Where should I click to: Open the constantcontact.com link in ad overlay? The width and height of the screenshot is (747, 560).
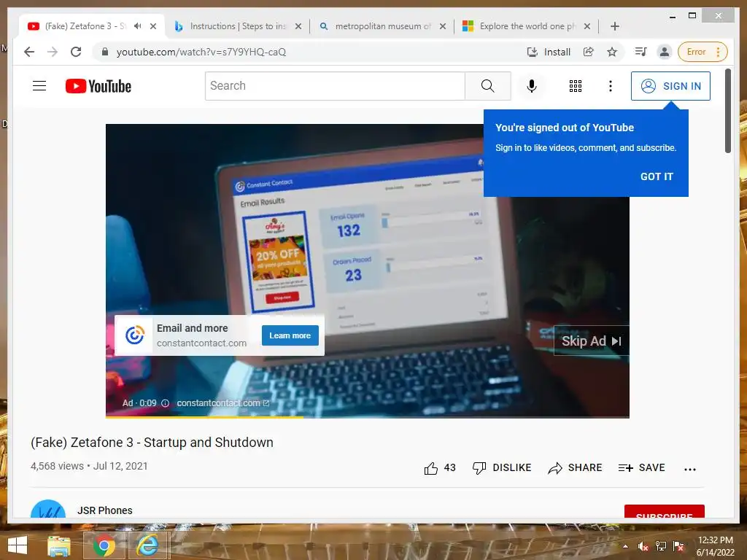point(223,402)
